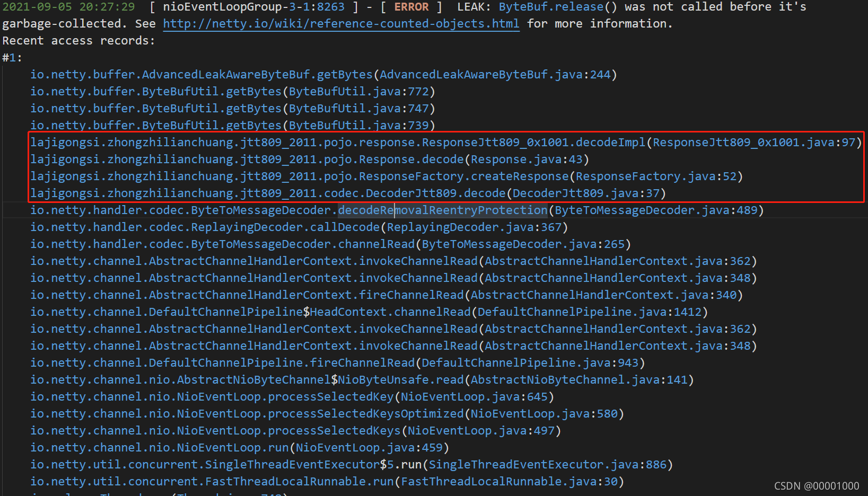The image size is (868, 496).
Task: Select the SingleThreadEventExecutor$5.run stack line
Action: click(350, 464)
